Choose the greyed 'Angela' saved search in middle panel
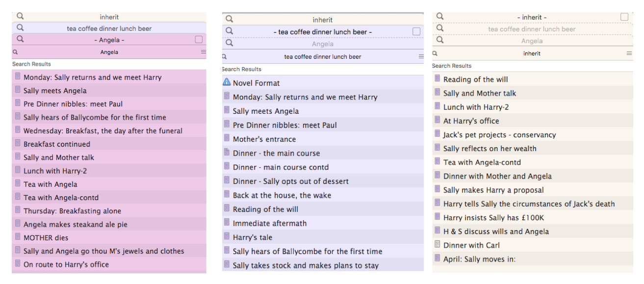The width and height of the screenshot is (644, 284). (x=323, y=44)
